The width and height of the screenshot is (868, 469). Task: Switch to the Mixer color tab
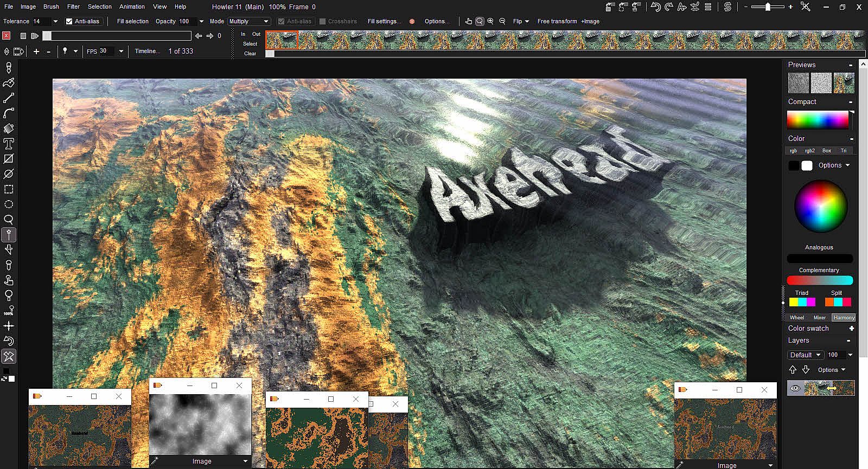pos(819,318)
